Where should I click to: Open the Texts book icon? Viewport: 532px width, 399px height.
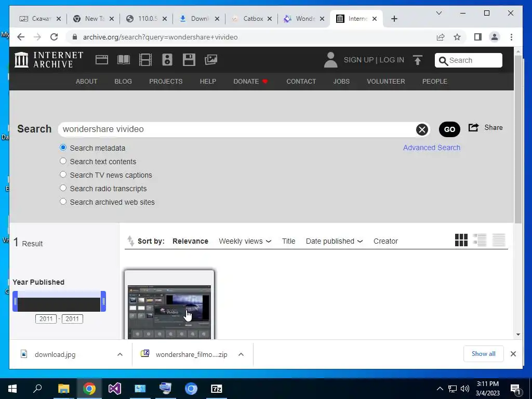[124, 60]
